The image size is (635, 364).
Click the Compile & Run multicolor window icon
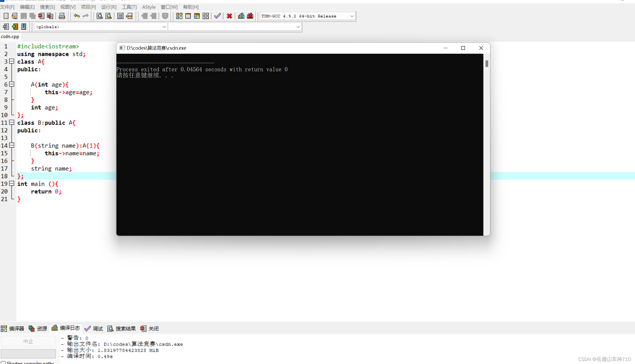point(197,16)
